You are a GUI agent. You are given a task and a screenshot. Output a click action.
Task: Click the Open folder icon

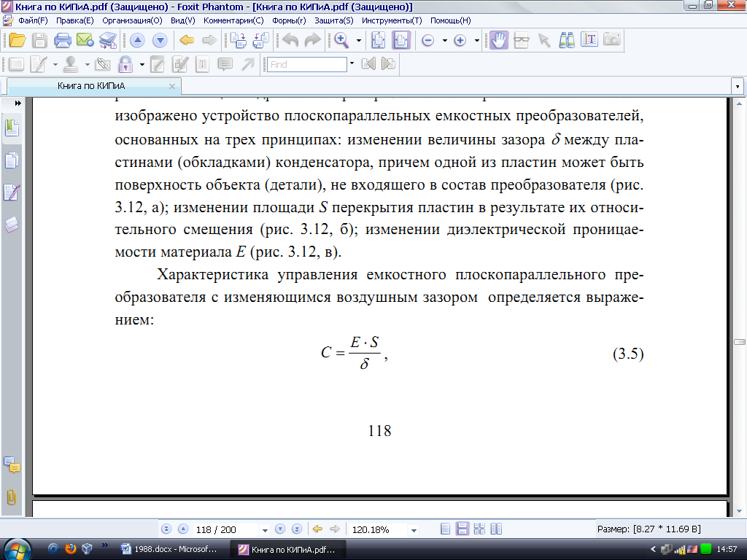pyautogui.click(x=17, y=41)
